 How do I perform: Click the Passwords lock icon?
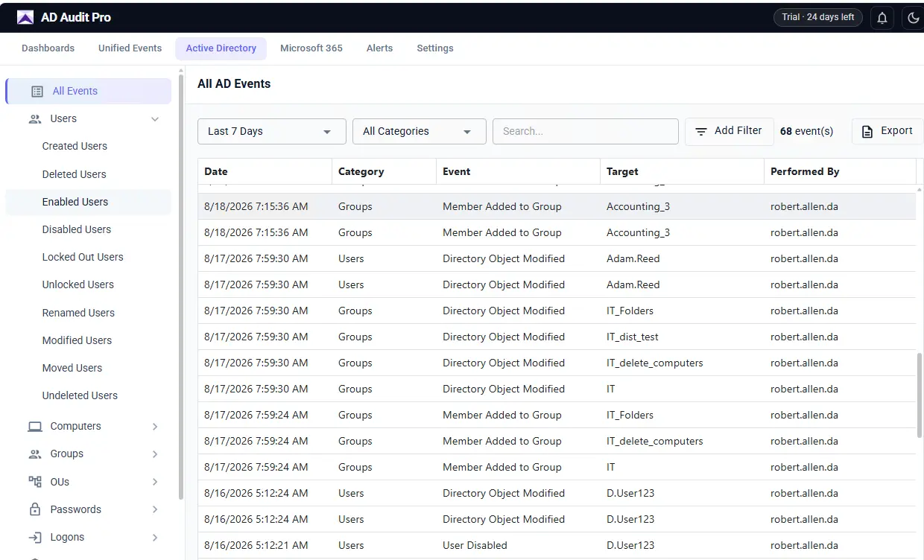tap(35, 510)
